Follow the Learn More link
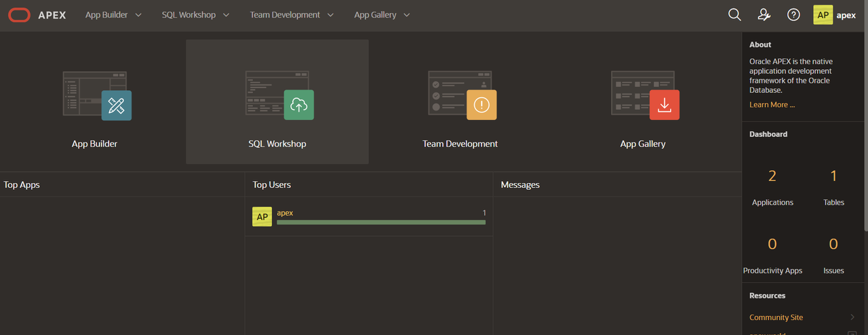The height and width of the screenshot is (335, 868). 772,104
